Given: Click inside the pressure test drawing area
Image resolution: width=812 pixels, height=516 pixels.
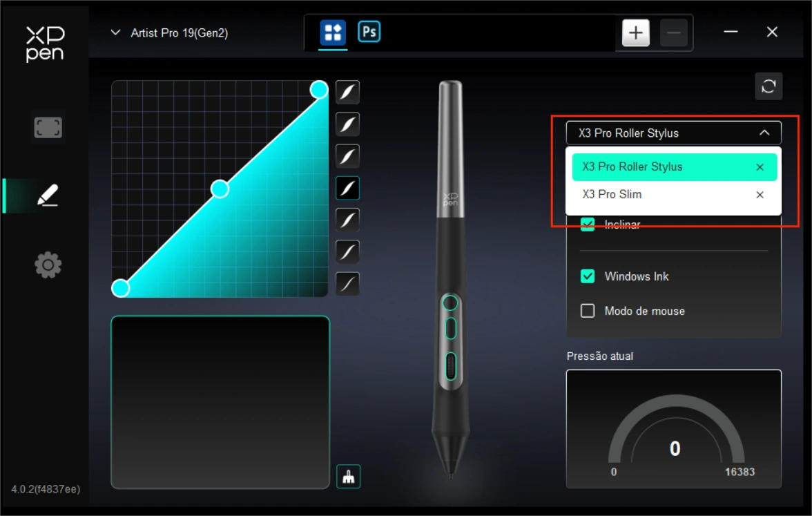Looking at the screenshot, I should point(220,402).
